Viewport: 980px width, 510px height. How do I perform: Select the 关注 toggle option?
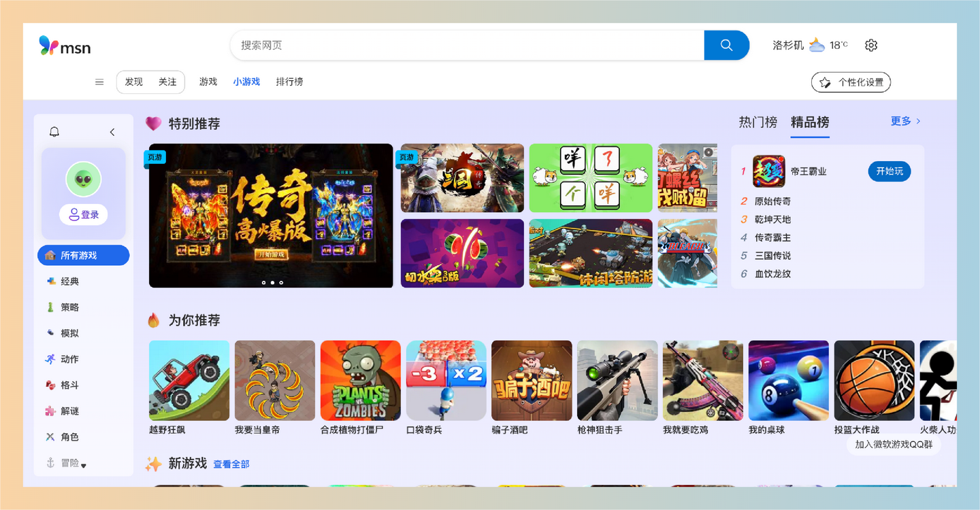(167, 82)
